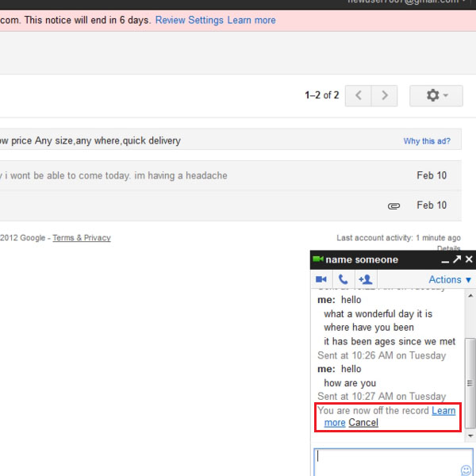Open the emoticon picker in the chat box
The width and height of the screenshot is (476, 476).
tap(466, 470)
